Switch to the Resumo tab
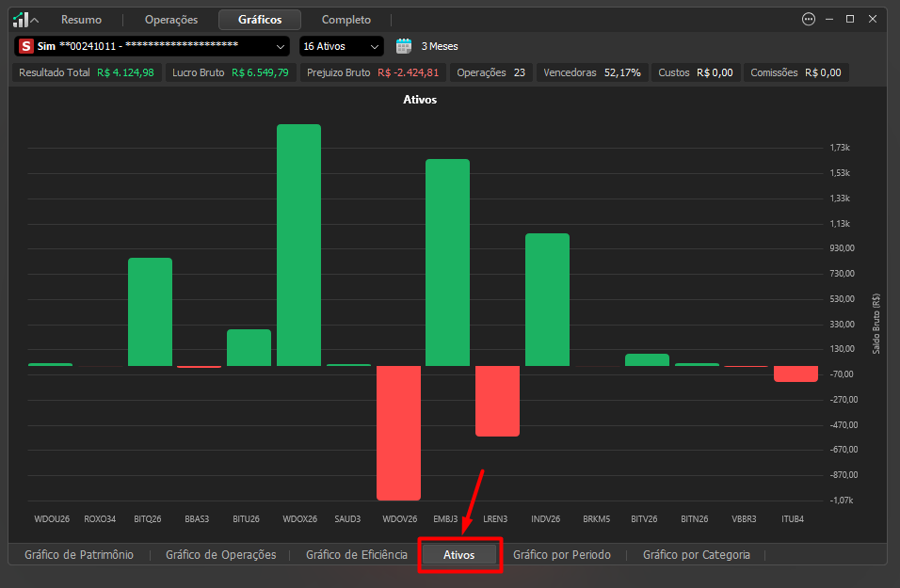900x588 pixels. (x=82, y=20)
